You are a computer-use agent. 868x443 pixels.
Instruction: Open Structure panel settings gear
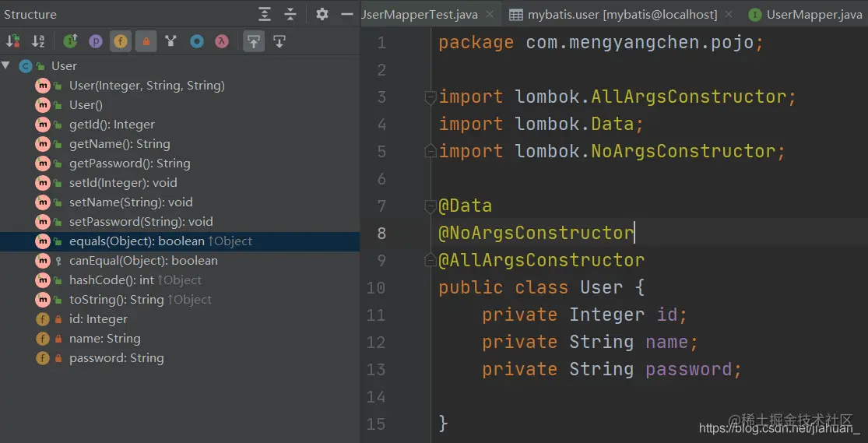pos(322,14)
